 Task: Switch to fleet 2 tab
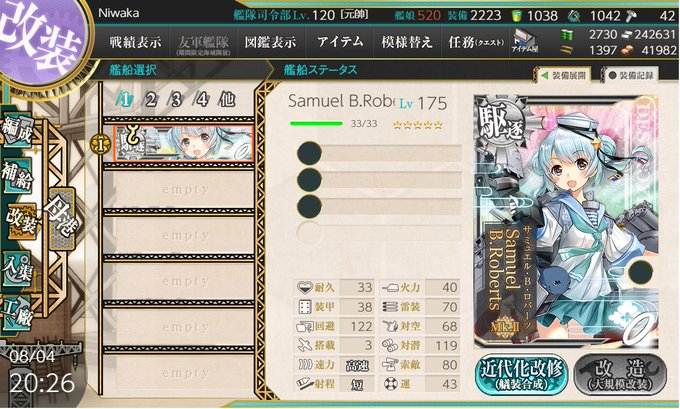click(150, 100)
